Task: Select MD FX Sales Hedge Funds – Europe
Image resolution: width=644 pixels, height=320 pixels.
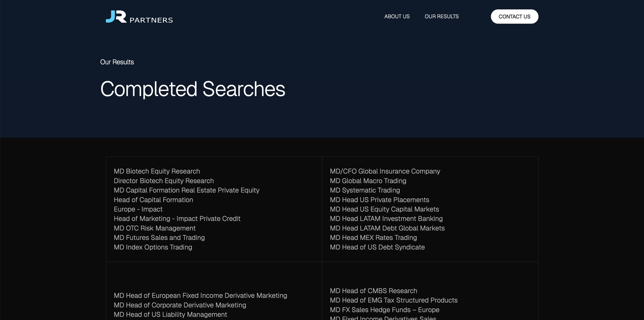Action: [x=385, y=310]
